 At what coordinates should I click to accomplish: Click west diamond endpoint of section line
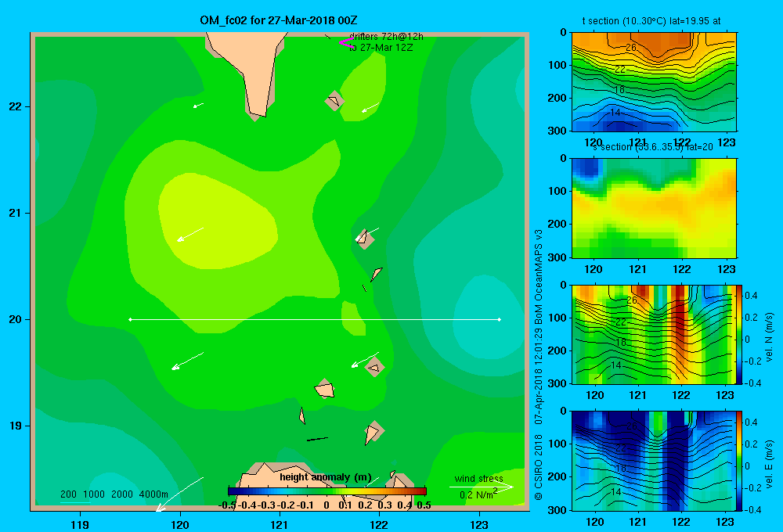pyautogui.click(x=130, y=319)
